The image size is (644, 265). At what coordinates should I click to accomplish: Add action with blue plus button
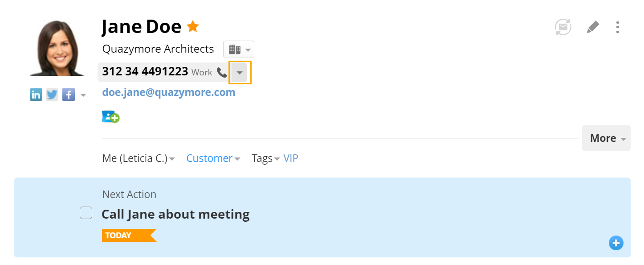point(616,243)
